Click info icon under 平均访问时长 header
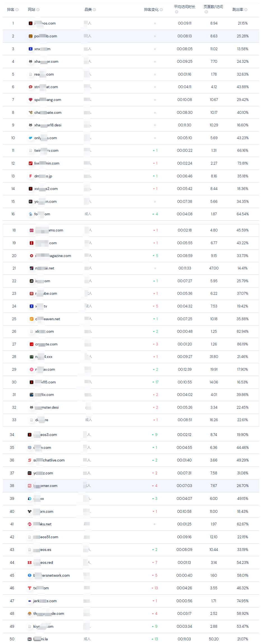262x644 pixels. pos(176,12)
